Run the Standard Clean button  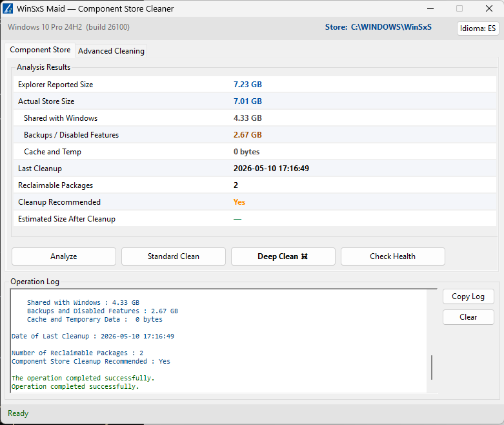[174, 256]
